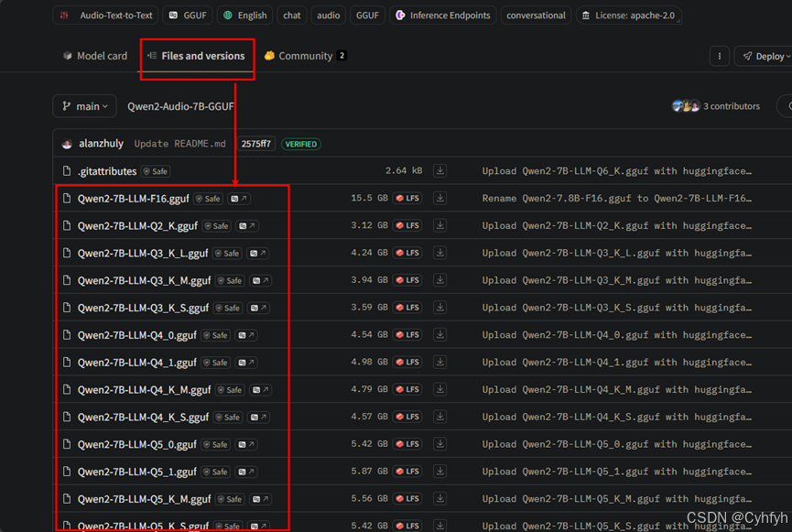Download Qwen2-7B-LLM-Q4_K_S.gguf via its download icon

pyautogui.click(x=439, y=417)
